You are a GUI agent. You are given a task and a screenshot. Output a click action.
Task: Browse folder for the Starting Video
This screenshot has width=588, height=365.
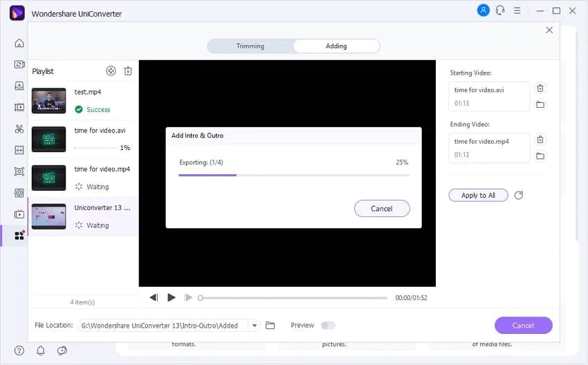[540, 104]
